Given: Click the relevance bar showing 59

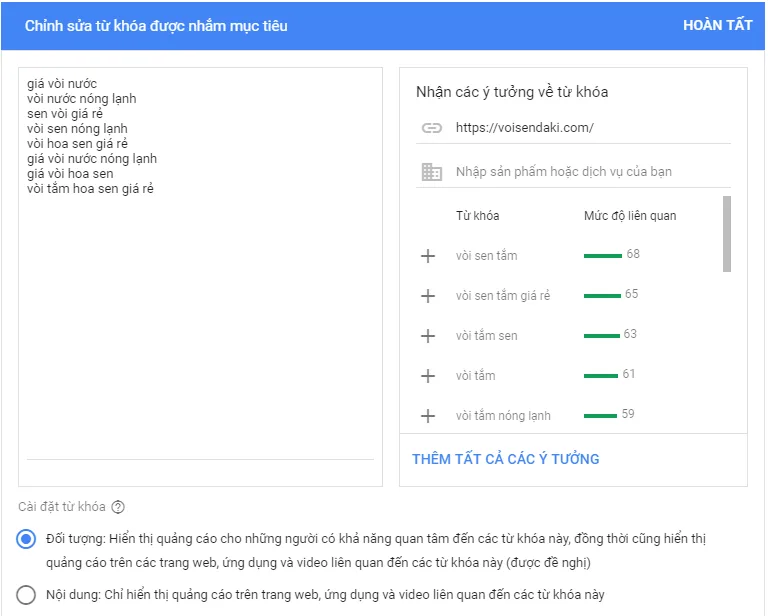Looking at the screenshot, I should coord(600,416).
